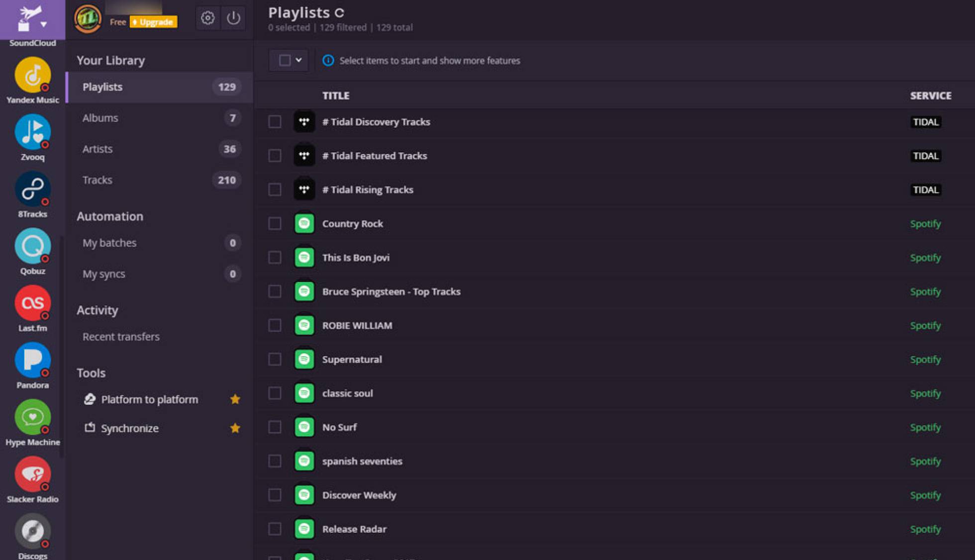Open the Last.fm service icon
Screen dimensions: 975x560
pos(33,303)
